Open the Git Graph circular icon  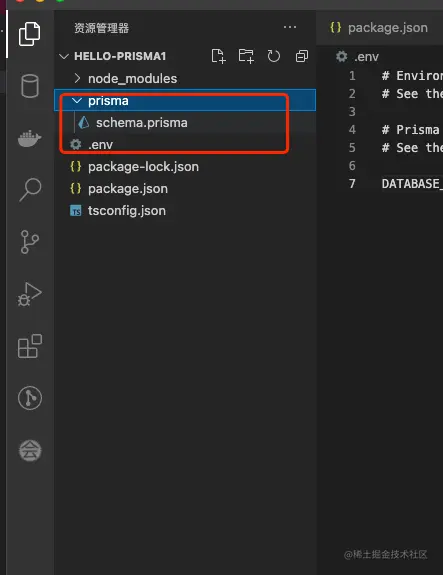(x=30, y=398)
